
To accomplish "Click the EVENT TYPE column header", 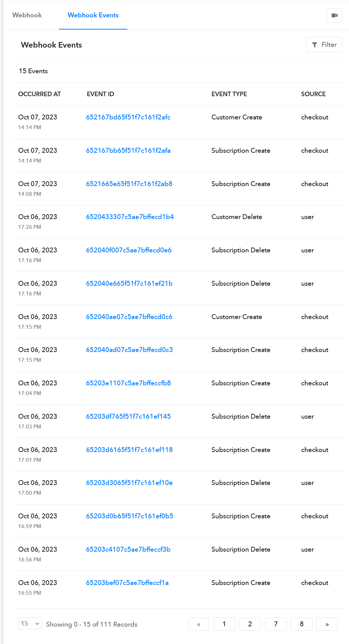I will pyautogui.click(x=229, y=94).
